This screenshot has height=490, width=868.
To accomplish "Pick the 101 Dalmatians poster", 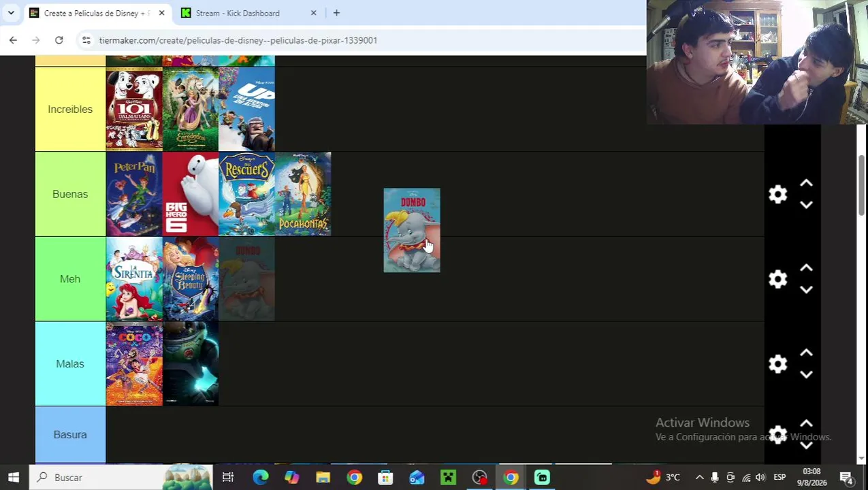I will point(134,109).
